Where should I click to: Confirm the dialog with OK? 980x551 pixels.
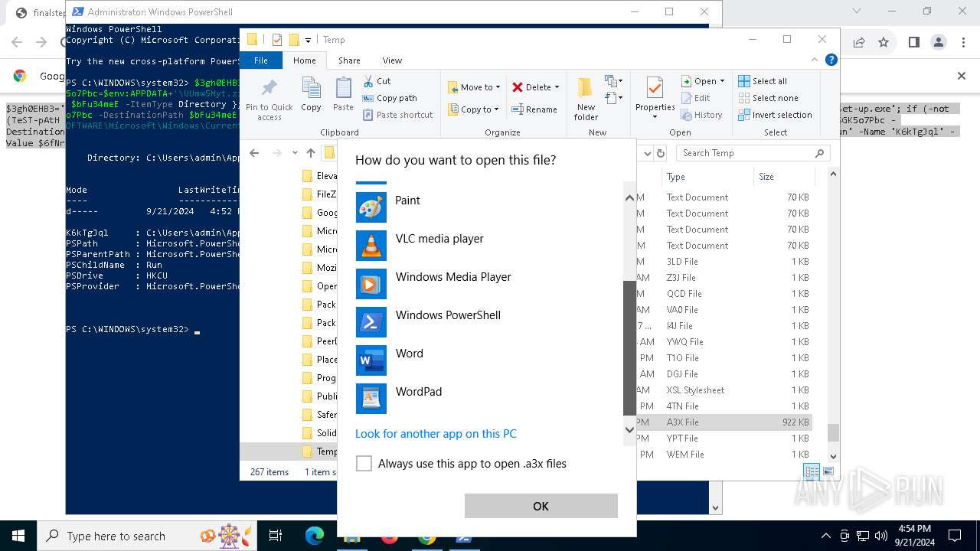[x=541, y=506]
